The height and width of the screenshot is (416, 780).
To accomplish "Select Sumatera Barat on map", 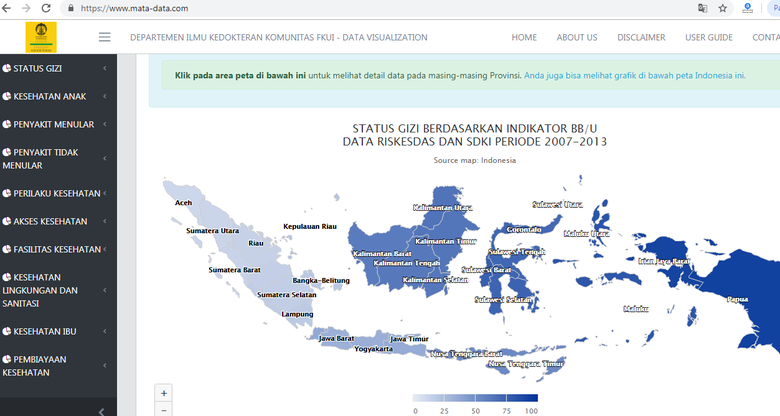I will (234, 270).
